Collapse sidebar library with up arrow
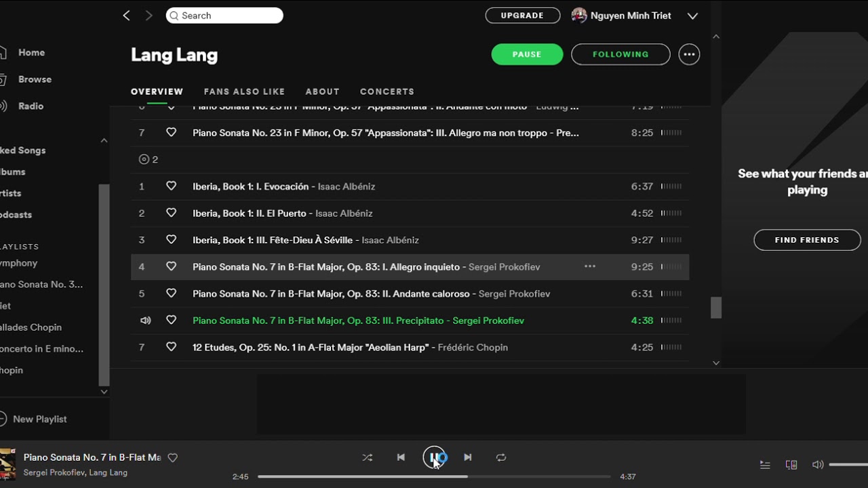The width and height of the screenshot is (868, 488). point(104,140)
